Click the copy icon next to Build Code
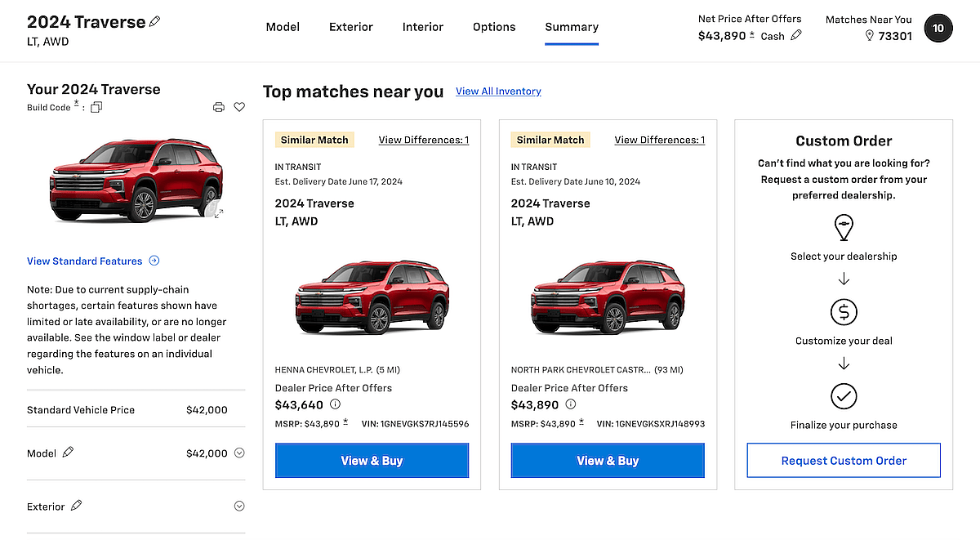 point(96,106)
